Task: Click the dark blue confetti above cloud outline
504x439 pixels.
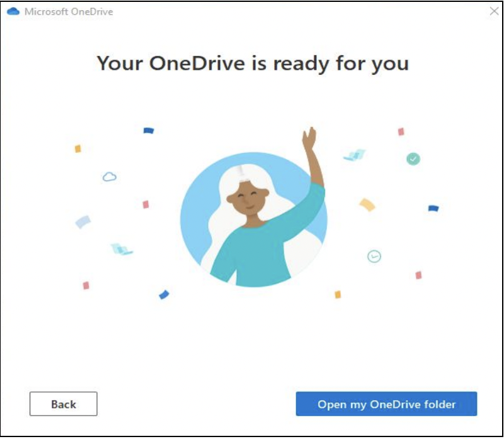Action: click(x=149, y=131)
